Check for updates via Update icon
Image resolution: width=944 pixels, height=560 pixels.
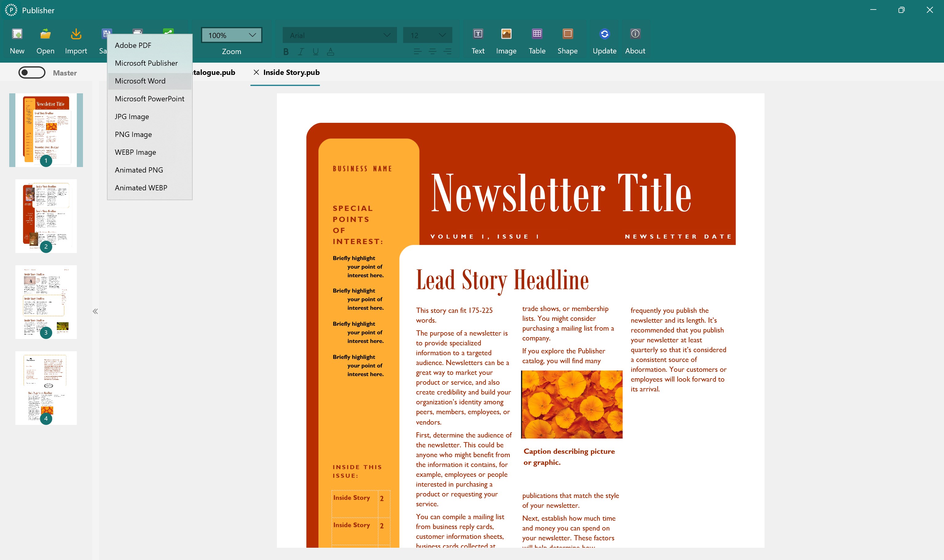(604, 39)
